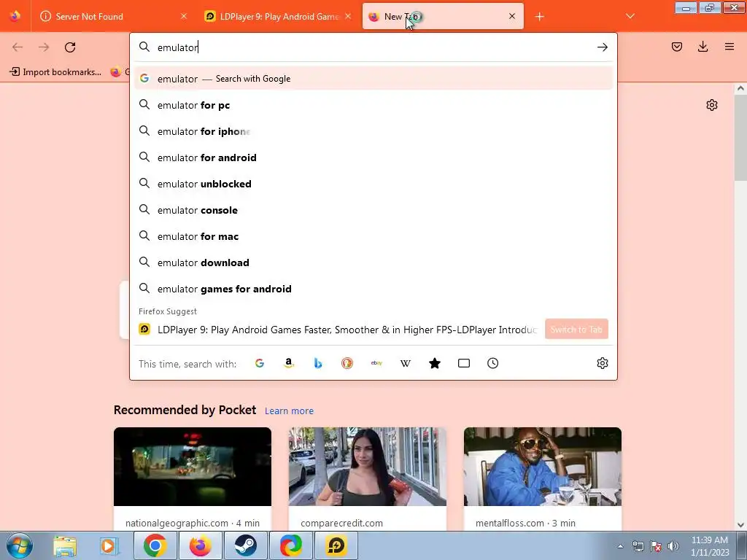Open a new tab with plus button

539,17
